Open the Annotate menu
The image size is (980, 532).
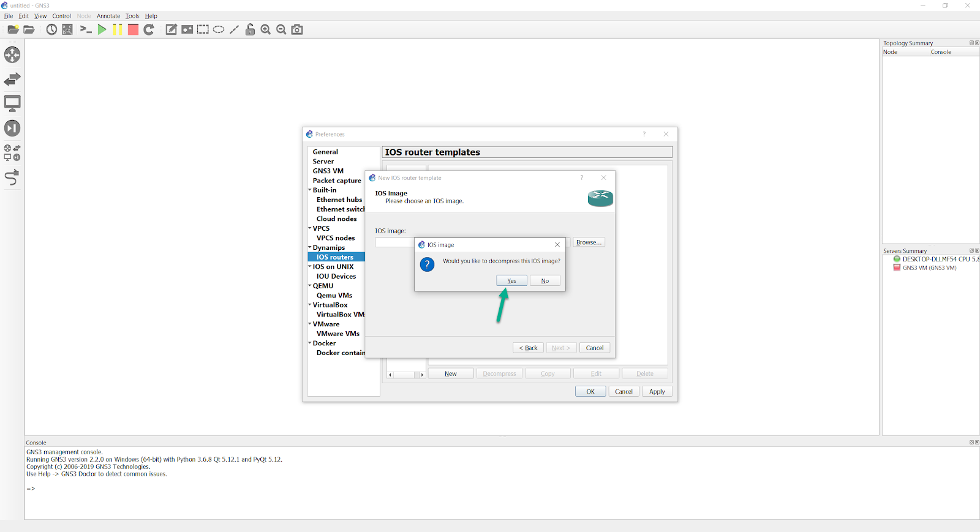[108, 16]
